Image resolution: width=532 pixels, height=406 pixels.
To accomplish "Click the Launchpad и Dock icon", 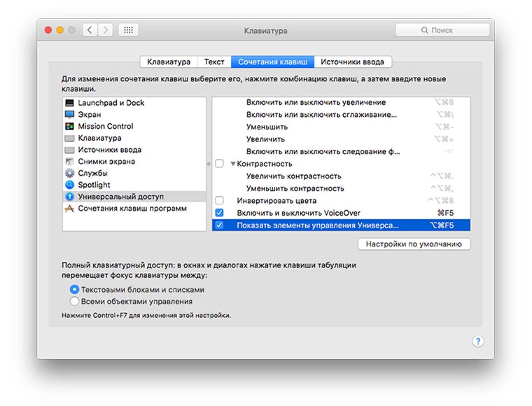I will point(69,103).
